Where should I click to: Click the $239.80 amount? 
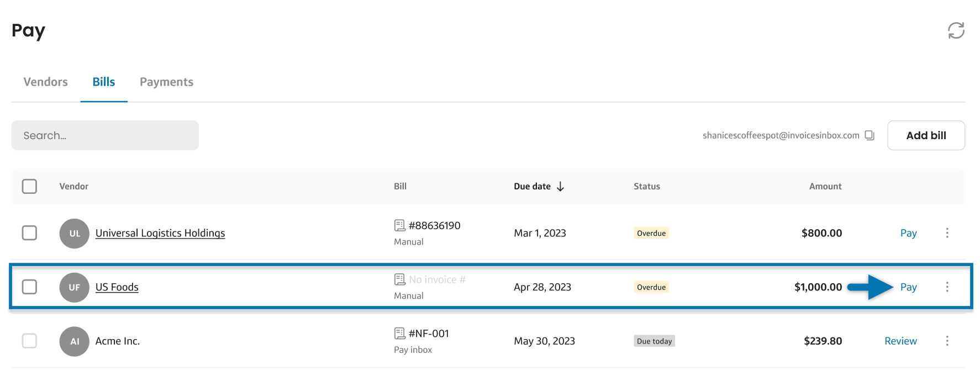(823, 341)
